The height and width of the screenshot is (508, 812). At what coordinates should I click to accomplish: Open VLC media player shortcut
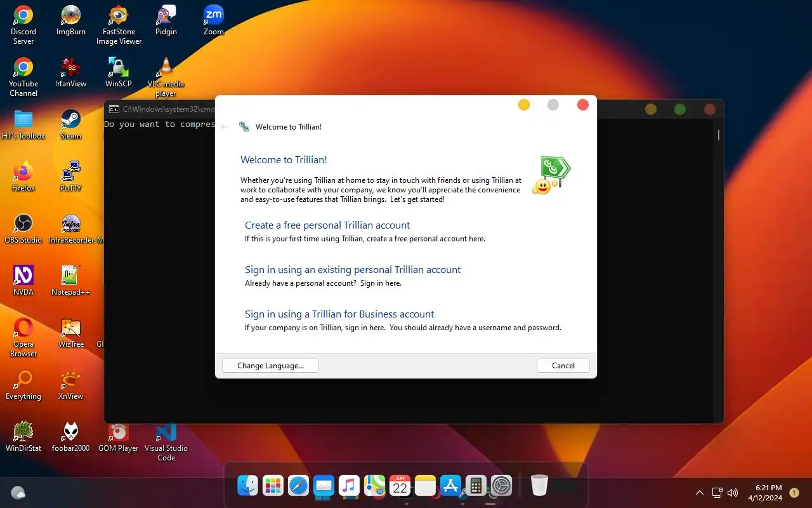pyautogui.click(x=166, y=77)
